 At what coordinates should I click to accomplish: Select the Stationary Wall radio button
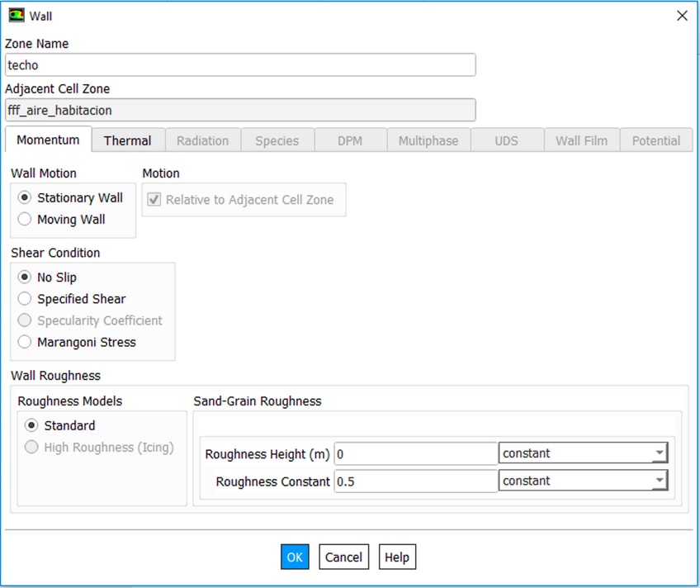pyautogui.click(x=25, y=198)
